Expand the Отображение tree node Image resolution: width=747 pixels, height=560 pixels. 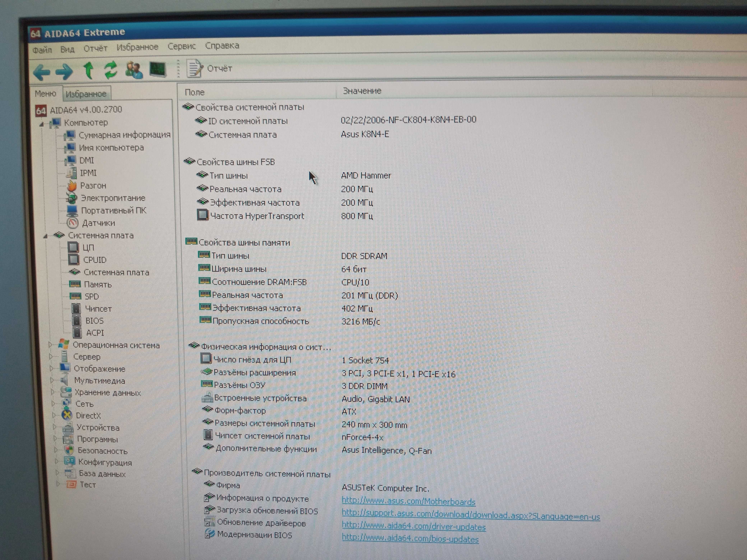(52, 368)
